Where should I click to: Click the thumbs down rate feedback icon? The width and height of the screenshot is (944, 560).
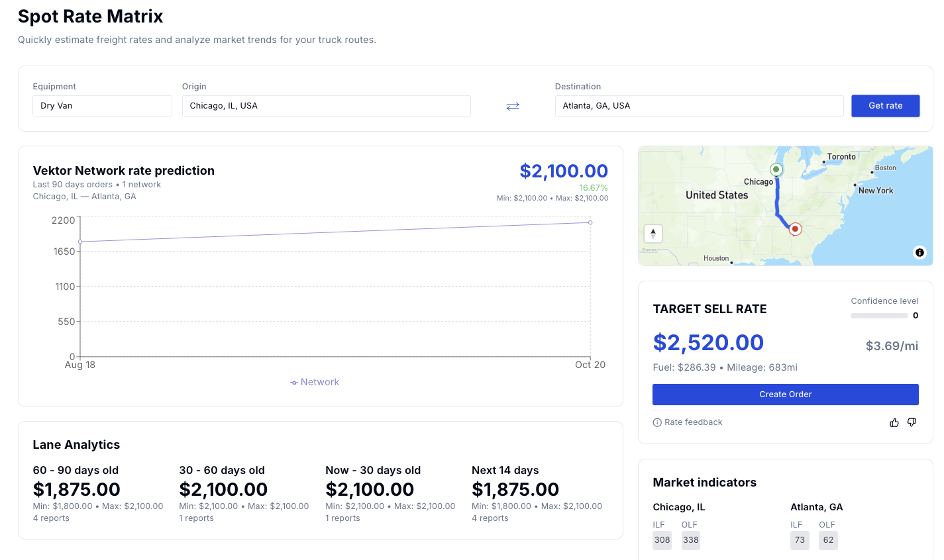coord(912,422)
